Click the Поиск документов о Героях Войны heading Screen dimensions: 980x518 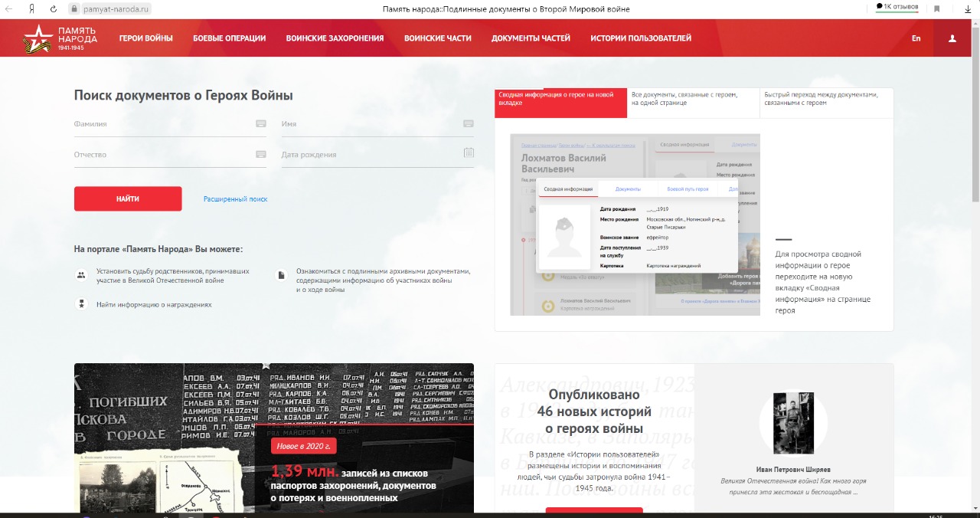(184, 96)
